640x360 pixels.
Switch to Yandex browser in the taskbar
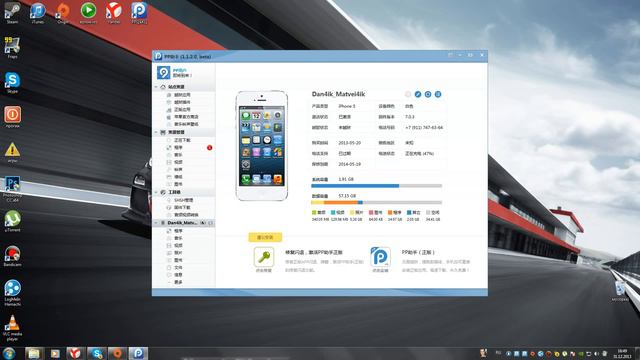click(x=75, y=353)
